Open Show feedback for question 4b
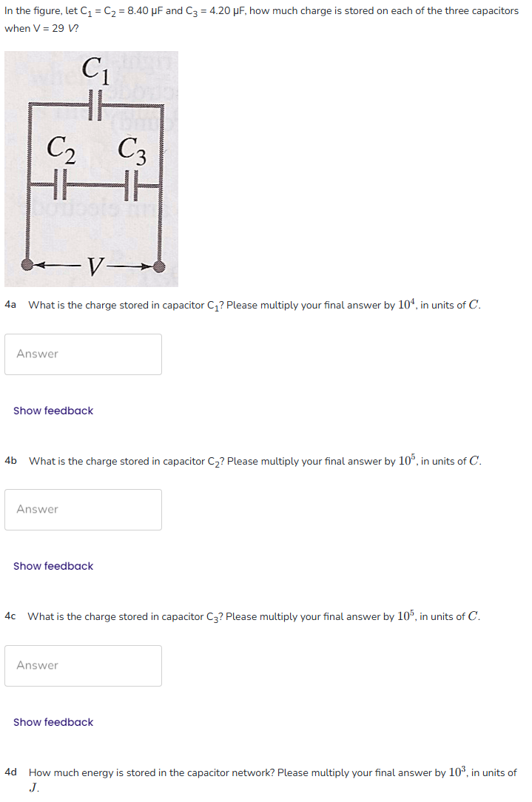The height and width of the screenshot is (802, 532). coord(53,566)
